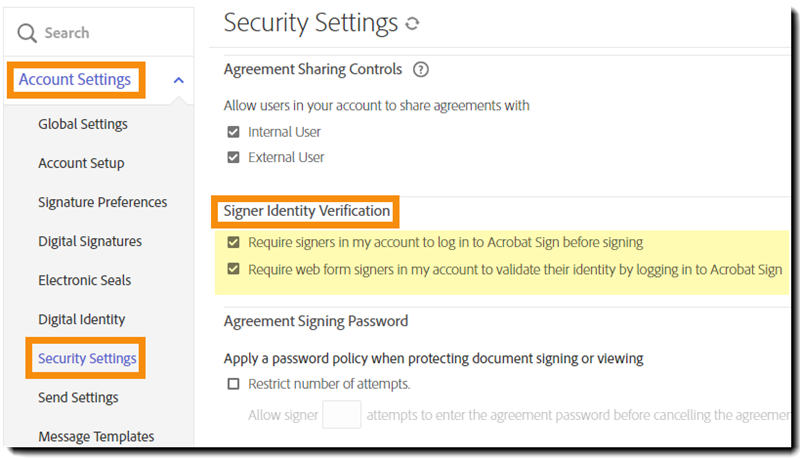Enable Restrict number of attempts checkbox
800x458 pixels.
233,384
